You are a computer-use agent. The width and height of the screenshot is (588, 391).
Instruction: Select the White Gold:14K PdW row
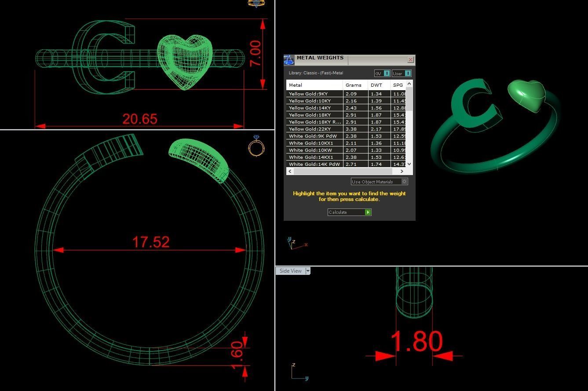click(346, 164)
